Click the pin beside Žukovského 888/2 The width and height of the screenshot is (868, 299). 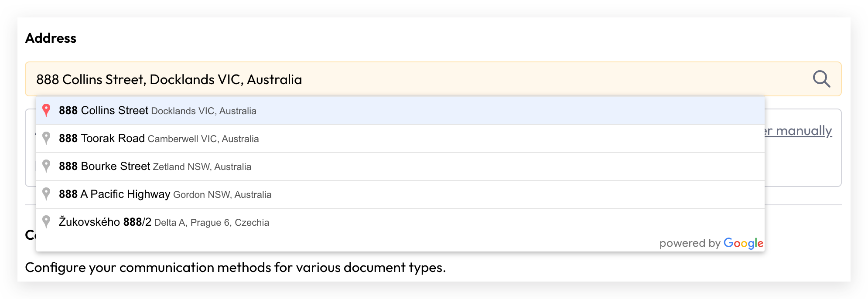46,222
